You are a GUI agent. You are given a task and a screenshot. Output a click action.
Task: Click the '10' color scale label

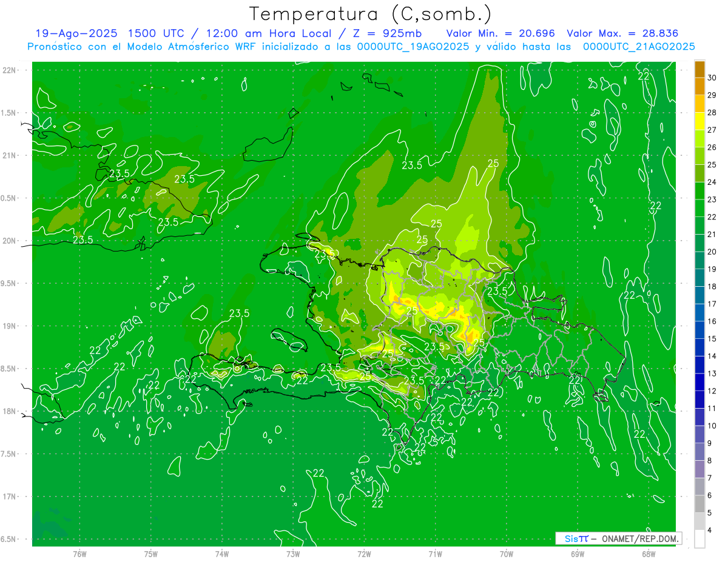712,426
